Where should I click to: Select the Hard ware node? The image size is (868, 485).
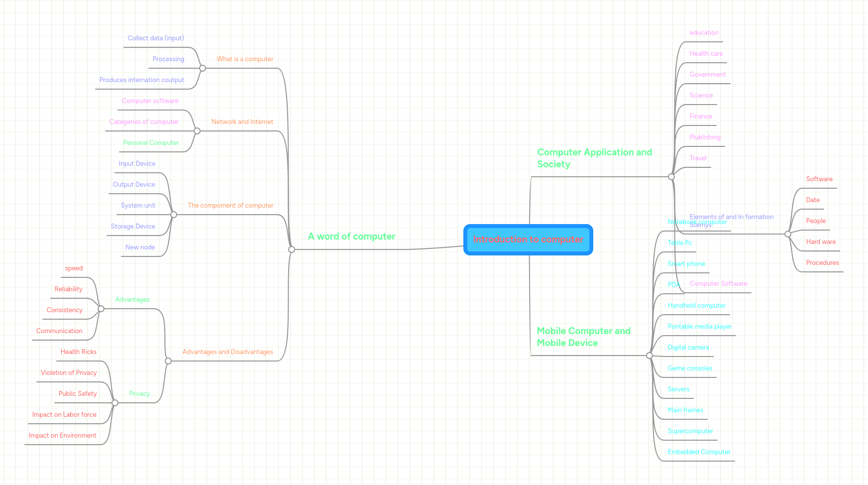(820, 242)
